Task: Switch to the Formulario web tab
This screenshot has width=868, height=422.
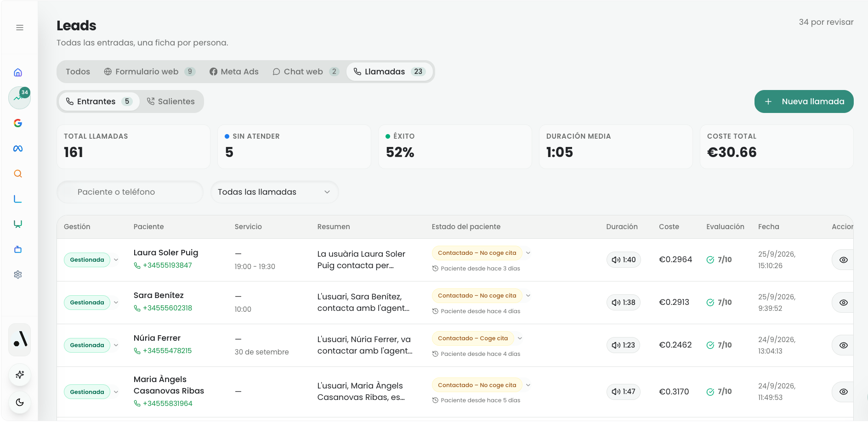Action: click(150, 72)
